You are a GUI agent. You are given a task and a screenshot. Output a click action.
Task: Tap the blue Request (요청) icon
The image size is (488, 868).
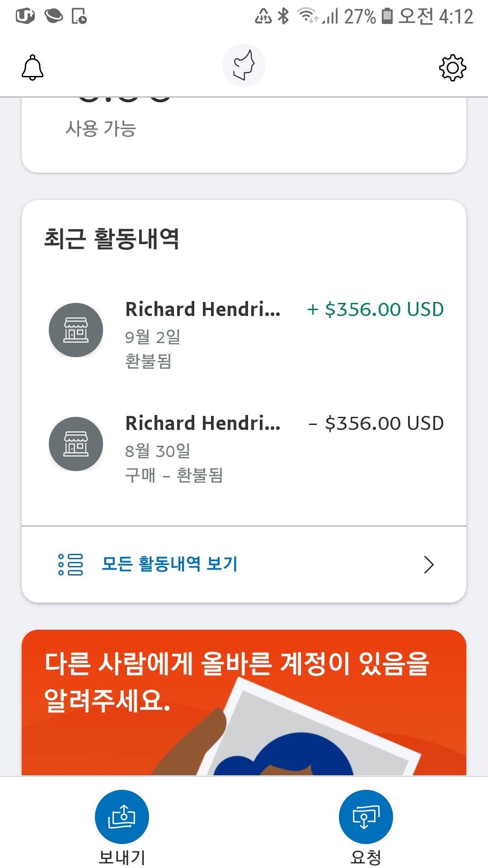click(366, 816)
